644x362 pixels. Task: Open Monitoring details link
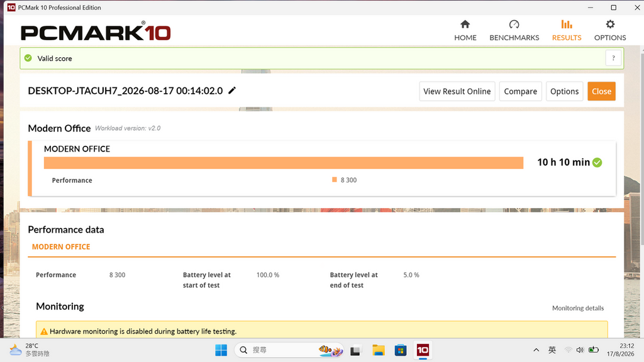[578, 308]
